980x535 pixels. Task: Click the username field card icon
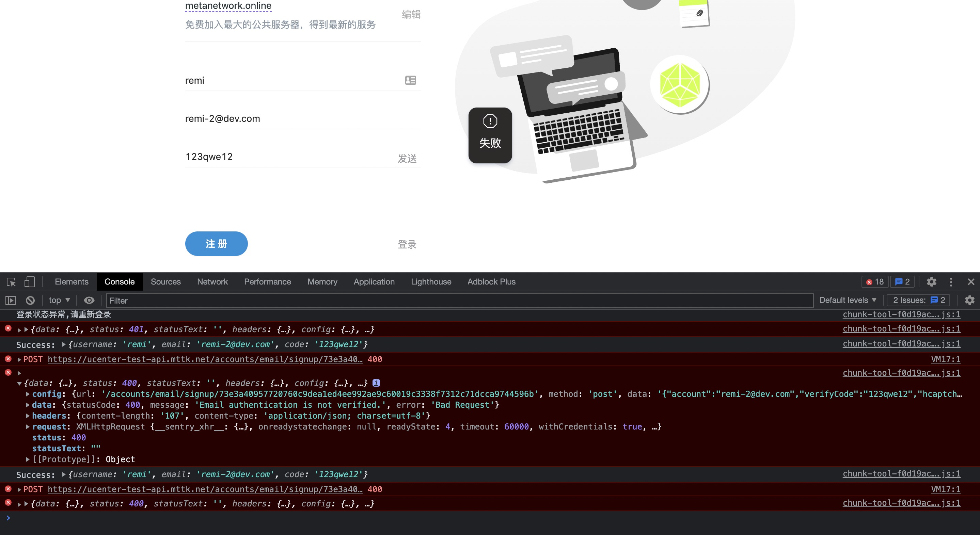click(x=410, y=80)
